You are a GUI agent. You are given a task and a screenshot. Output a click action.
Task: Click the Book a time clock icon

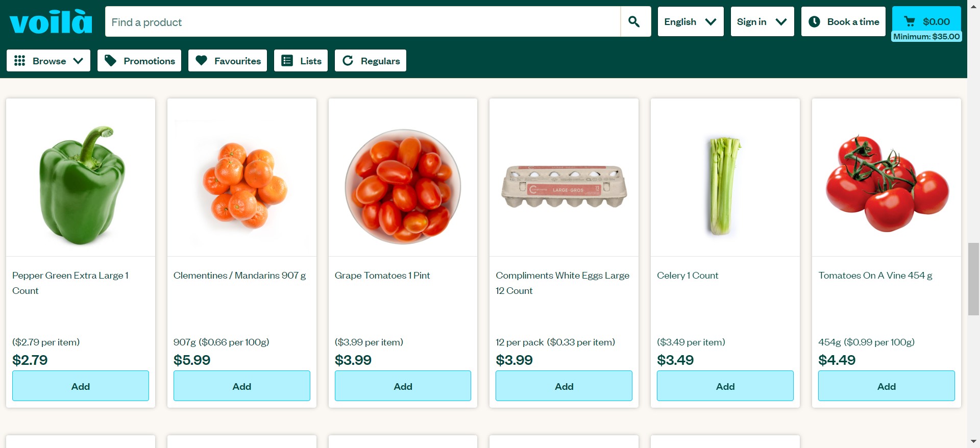[815, 21]
